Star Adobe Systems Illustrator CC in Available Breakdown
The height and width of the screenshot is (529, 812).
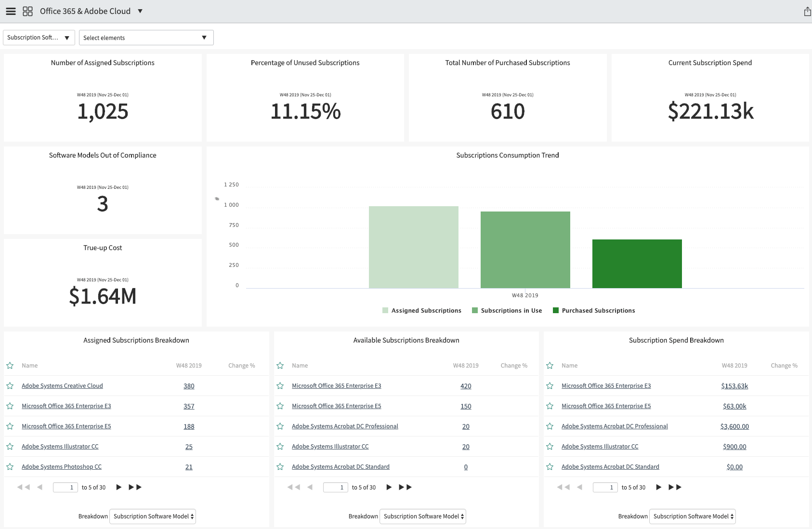click(280, 447)
